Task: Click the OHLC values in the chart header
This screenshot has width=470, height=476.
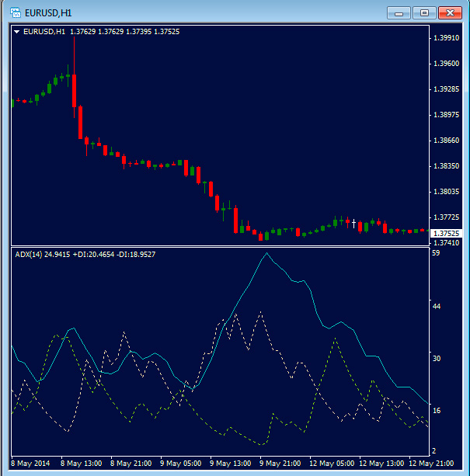Action: 124,32
